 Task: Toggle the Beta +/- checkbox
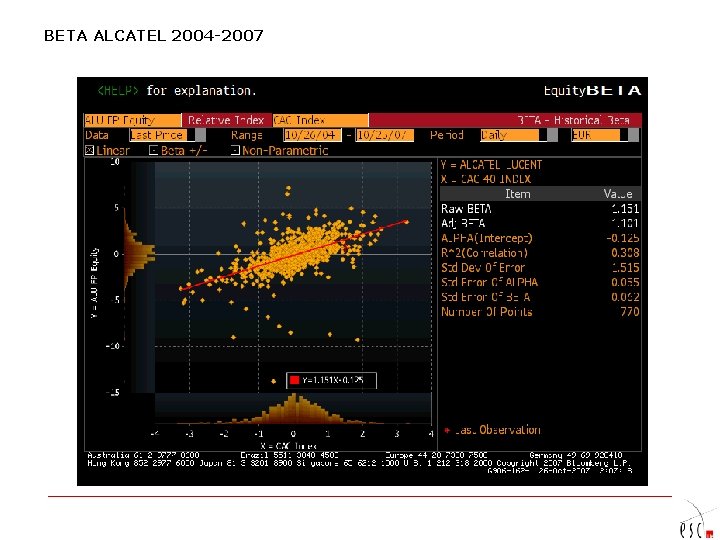pyautogui.click(x=154, y=150)
